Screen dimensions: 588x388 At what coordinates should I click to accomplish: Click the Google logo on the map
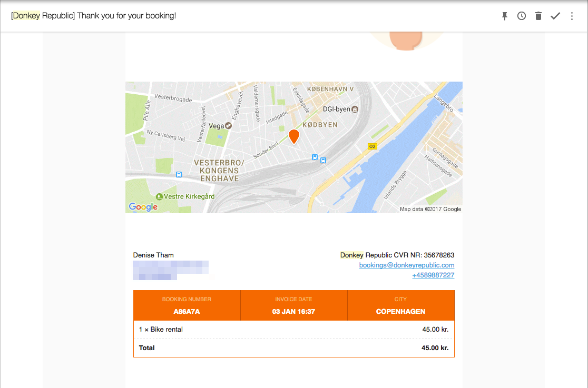pos(143,207)
